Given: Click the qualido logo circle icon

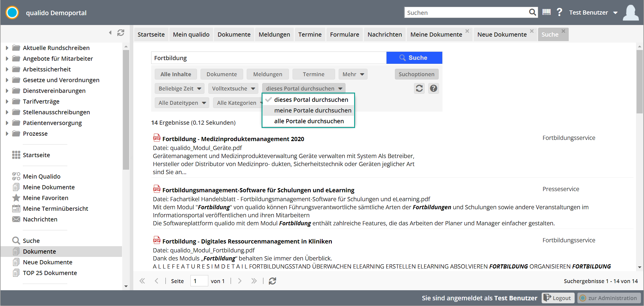Looking at the screenshot, I should click(12, 13).
